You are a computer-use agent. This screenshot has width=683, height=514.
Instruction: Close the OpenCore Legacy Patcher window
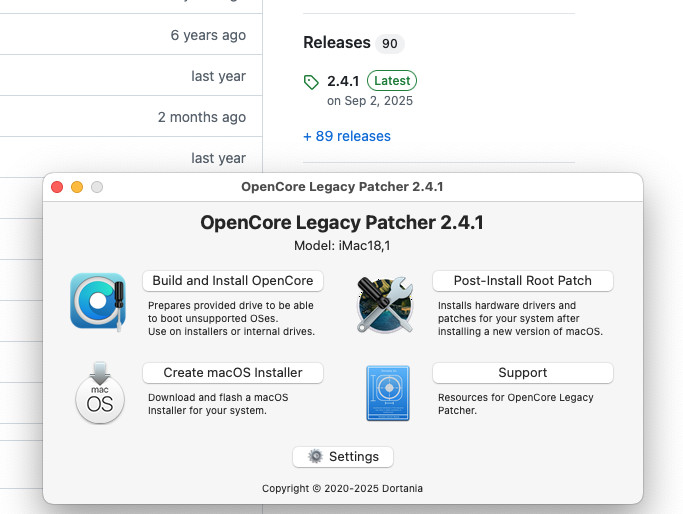tap(57, 187)
